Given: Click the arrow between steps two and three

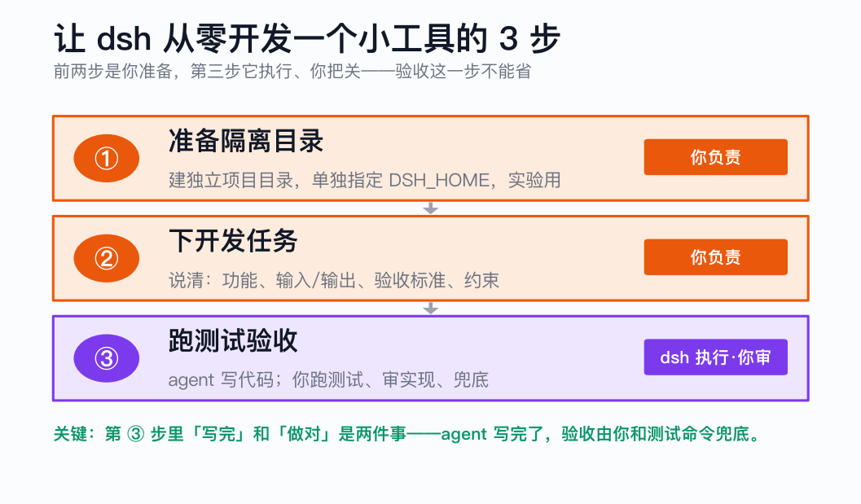Looking at the screenshot, I should tap(430, 309).
